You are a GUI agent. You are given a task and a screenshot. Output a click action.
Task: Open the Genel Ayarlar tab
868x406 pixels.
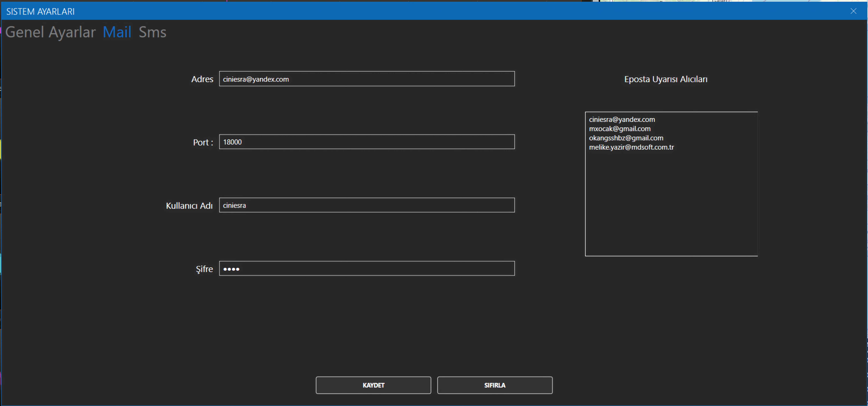click(51, 32)
